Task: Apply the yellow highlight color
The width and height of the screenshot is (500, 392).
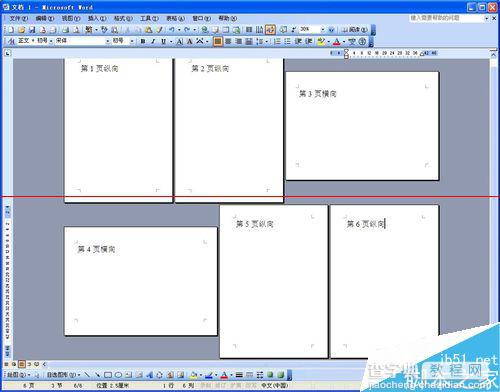Action: (x=321, y=41)
